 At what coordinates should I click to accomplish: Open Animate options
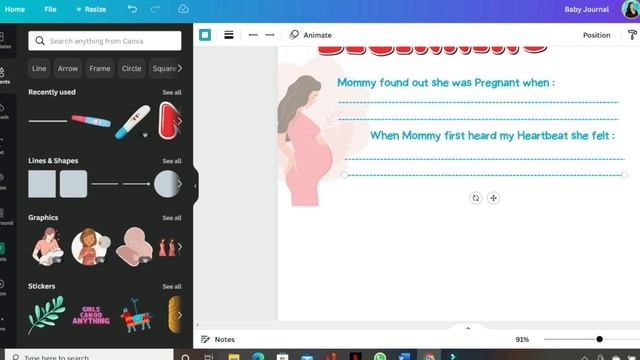310,35
